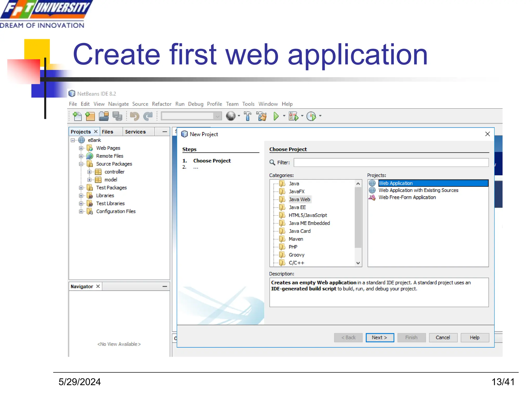Click the Cancel button

443,337
